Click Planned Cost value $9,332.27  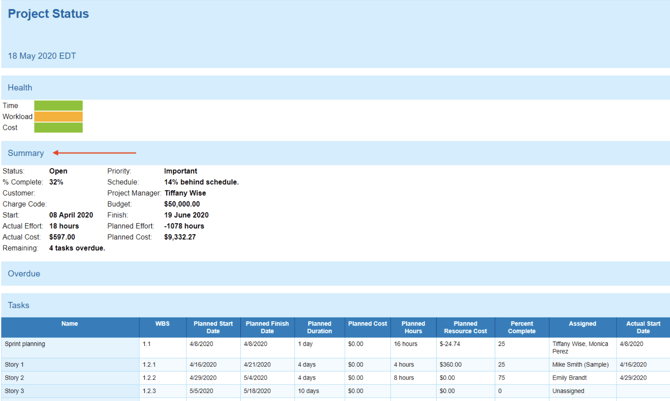180,237
